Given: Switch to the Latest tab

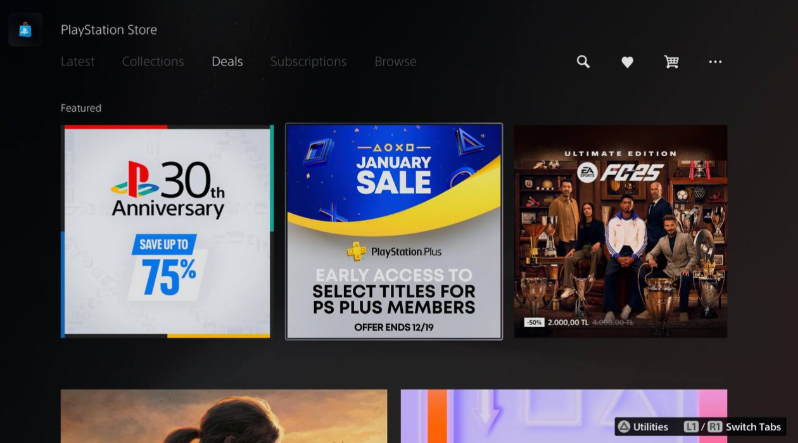Looking at the screenshot, I should click(77, 62).
